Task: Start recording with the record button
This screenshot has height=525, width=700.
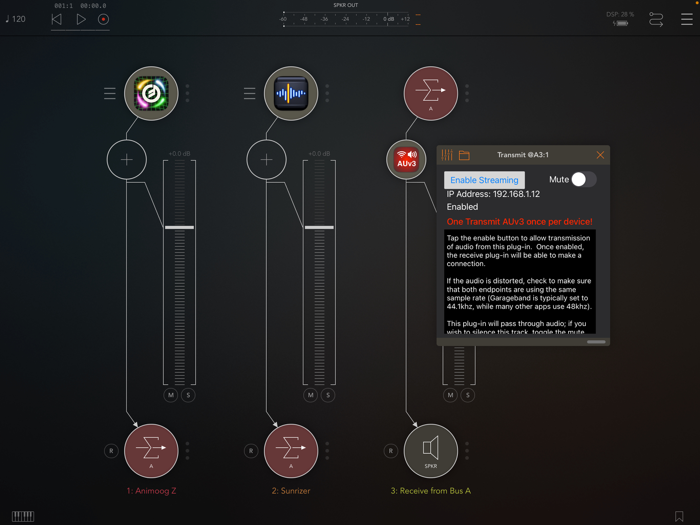Action: tap(104, 19)
